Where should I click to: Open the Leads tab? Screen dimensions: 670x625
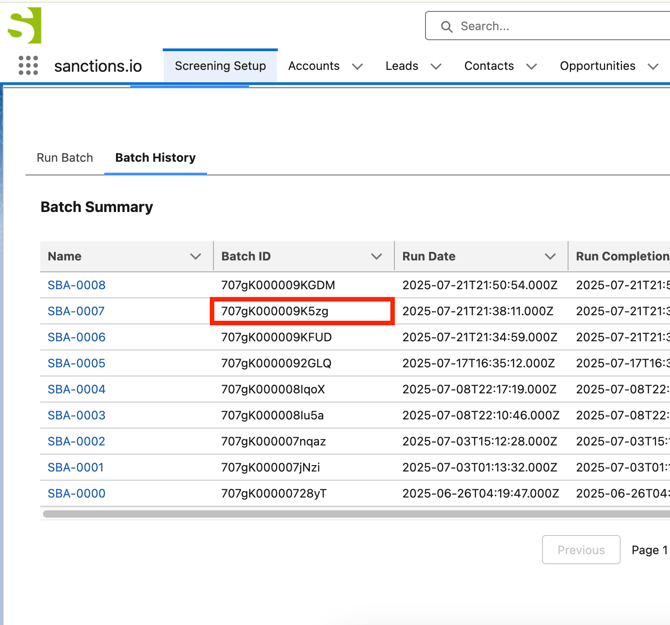coord(402,66)
